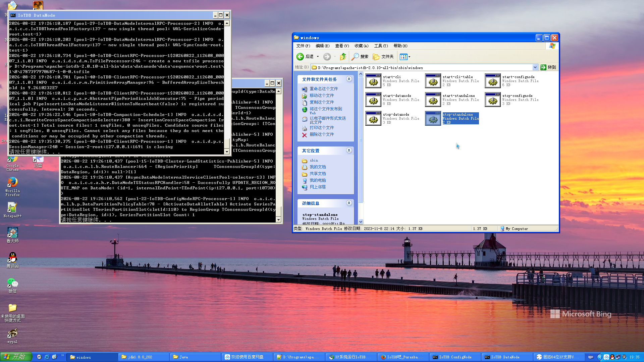Open the 未使用的桌面快捷方式 folder
The height and width of the screenshot is (362, 644).
pyautogui.click(x=12, y=313)
